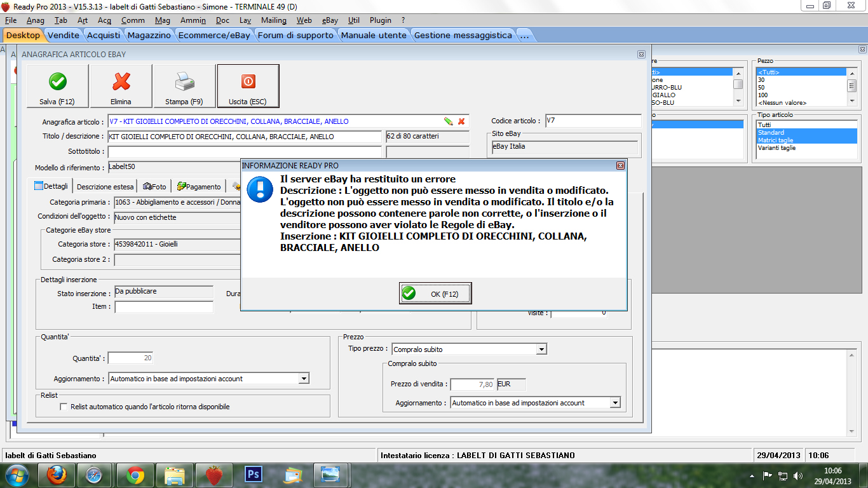Click the Windows Start button
Screen dimensions: 868x488
(17, 475)
